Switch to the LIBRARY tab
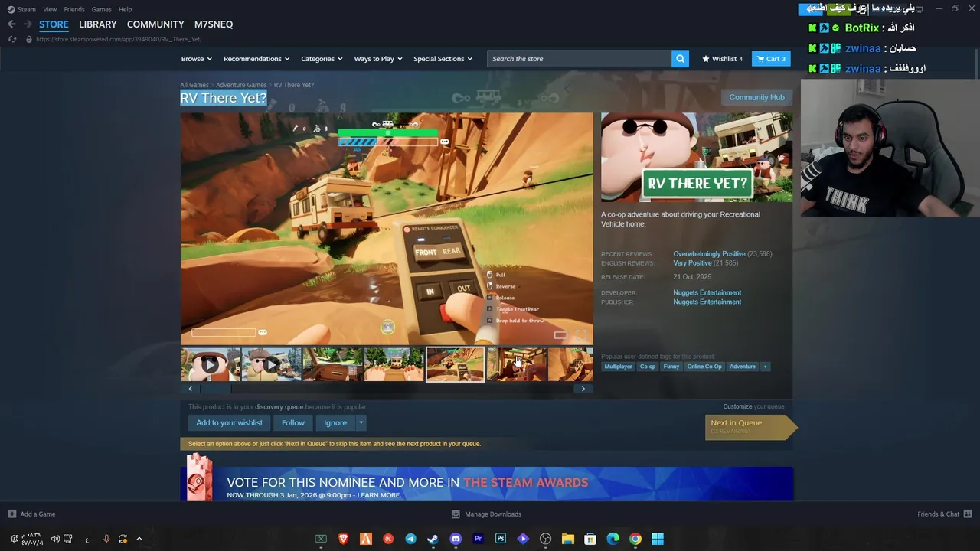980x551 pixels. click(x=98, y=24)
